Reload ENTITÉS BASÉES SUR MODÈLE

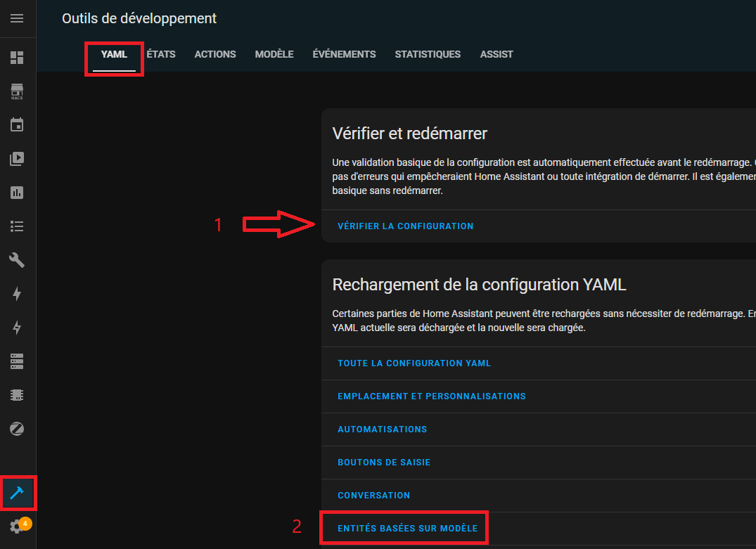tap(407, 529)
